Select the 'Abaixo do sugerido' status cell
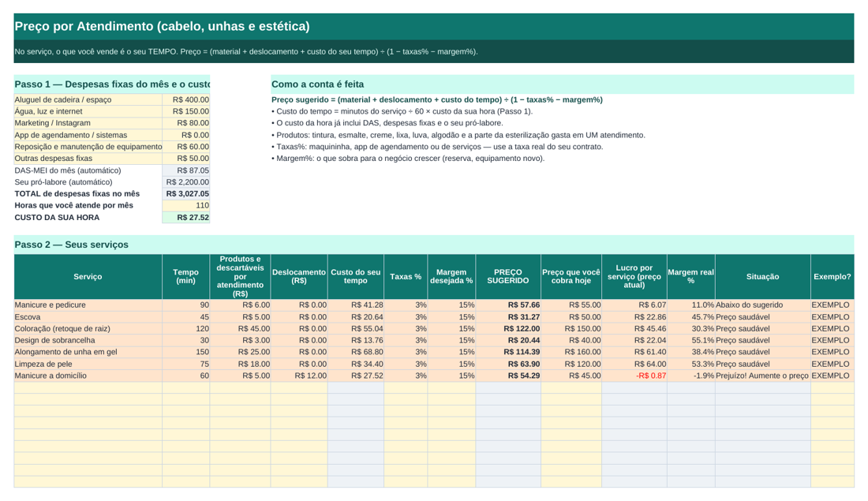The height and width of the screenshot is (501, 868). (763, 305)
